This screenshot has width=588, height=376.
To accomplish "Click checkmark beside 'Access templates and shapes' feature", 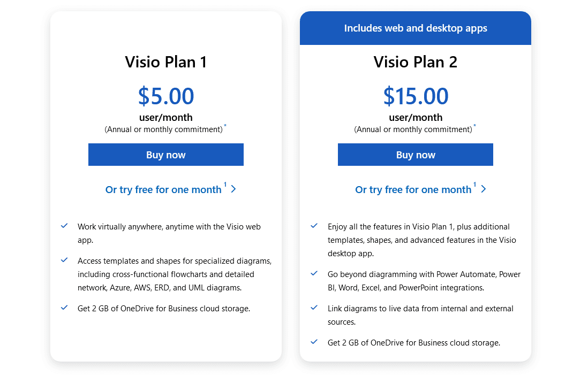I will tap(64, 260).
